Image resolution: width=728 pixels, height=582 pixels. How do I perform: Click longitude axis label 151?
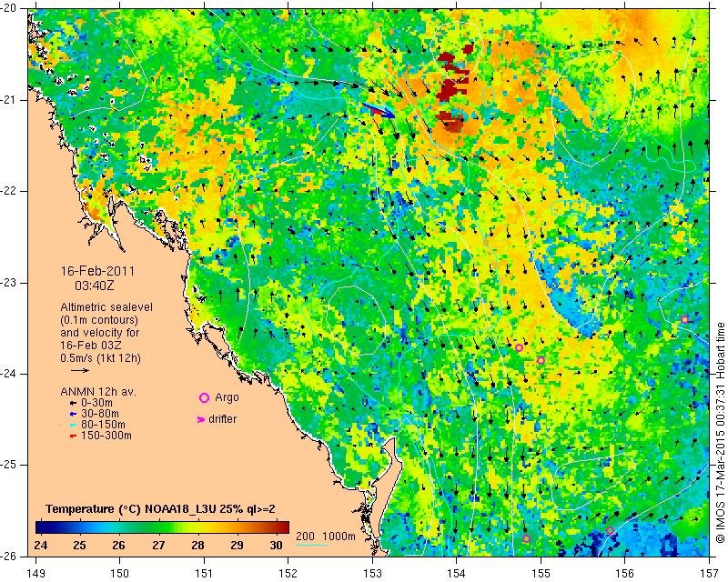click(x=204, y=574)
